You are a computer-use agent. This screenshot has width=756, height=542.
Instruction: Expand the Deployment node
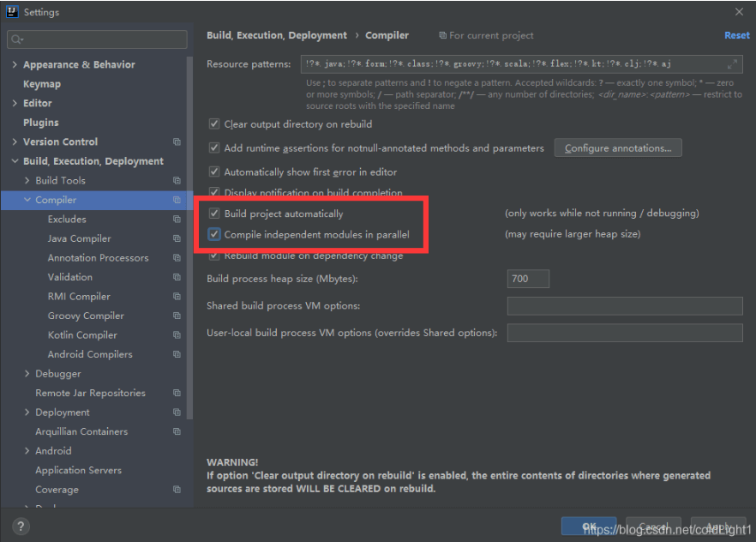coord(27,413)
